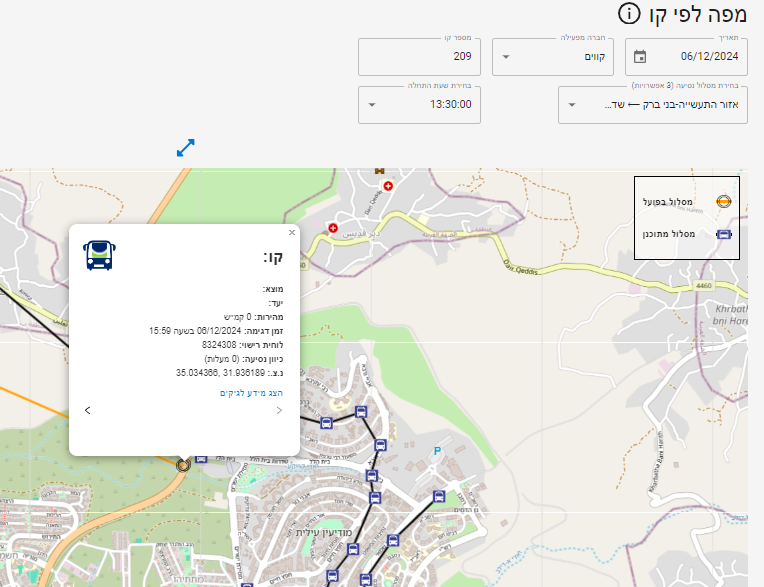Click the coordinates text 35.034366, 31.936189
This screenshot has width=764, height=587.
point(221,373)
